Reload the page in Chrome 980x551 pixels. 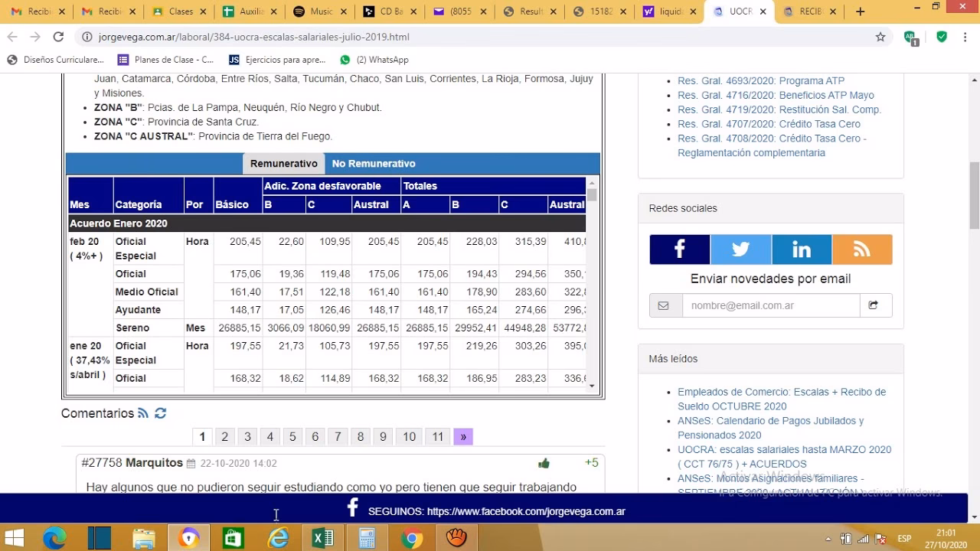point(58,37)
